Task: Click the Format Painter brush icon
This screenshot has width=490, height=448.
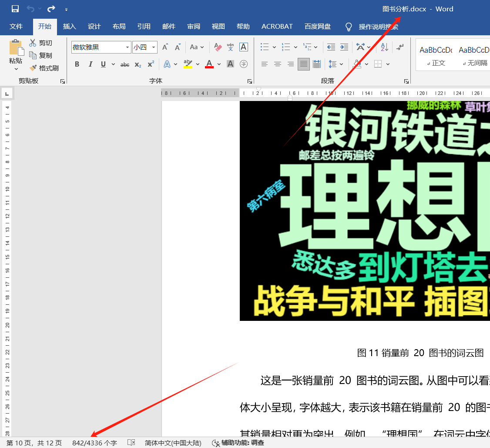Action: [33, 68]
